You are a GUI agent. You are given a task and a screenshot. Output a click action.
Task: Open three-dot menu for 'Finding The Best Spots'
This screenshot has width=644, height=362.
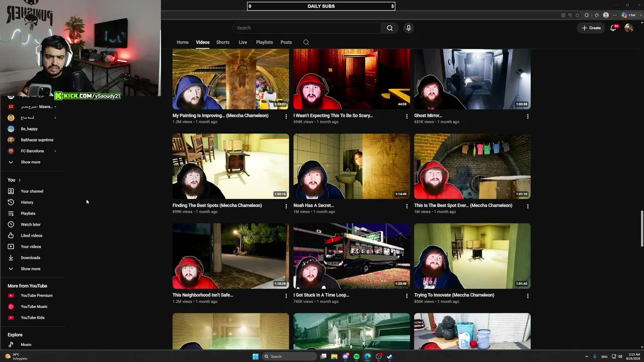point(286,206)
